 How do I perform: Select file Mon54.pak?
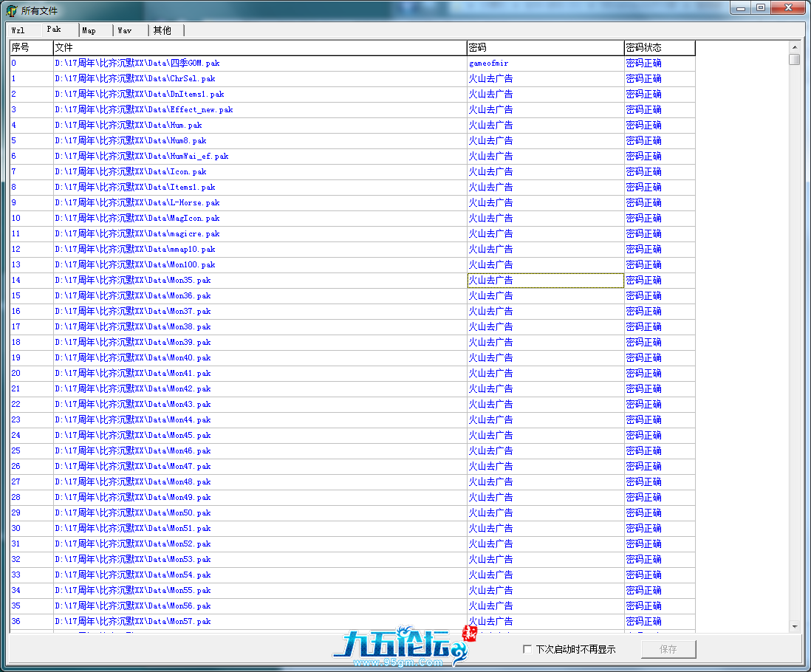point(260,575)
